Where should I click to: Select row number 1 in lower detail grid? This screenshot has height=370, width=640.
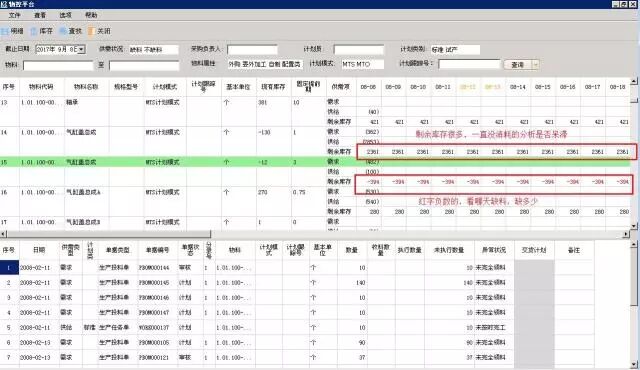9,268
